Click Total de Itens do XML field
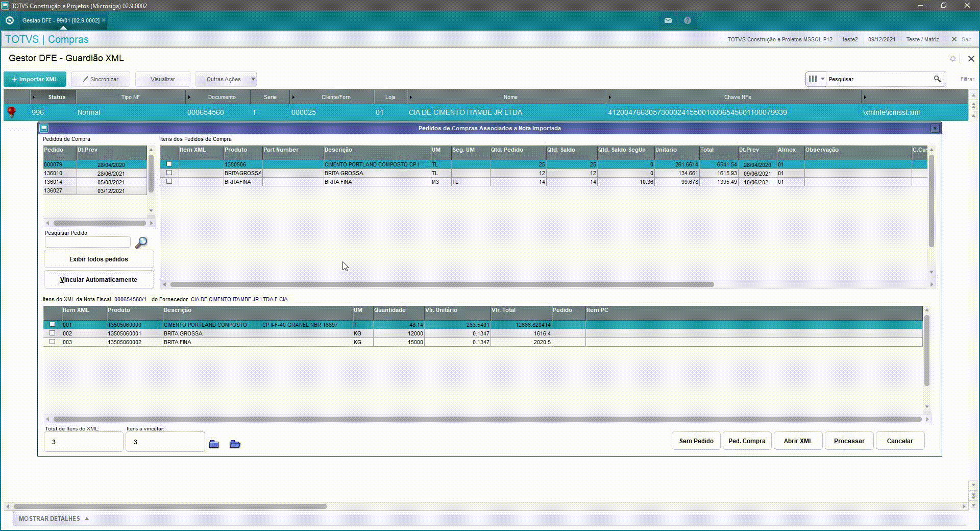 (84, 442)
